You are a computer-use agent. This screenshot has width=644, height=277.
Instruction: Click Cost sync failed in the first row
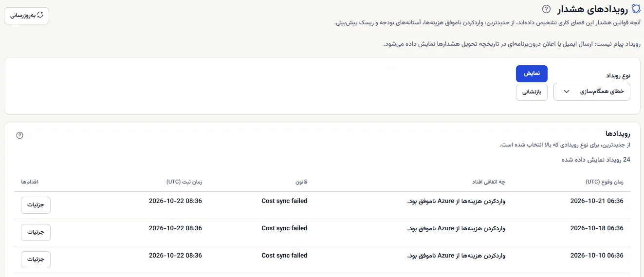point(284,201)
